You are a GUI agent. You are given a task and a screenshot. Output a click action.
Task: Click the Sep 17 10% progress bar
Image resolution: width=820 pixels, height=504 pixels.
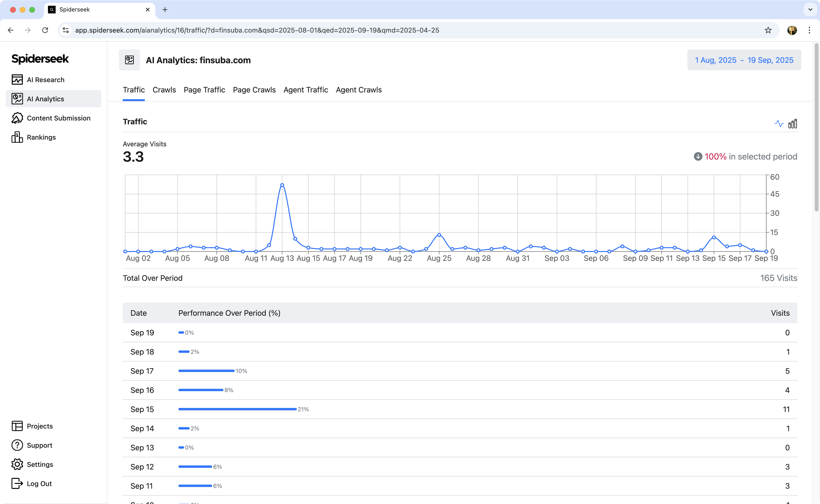(x=206, y=371)
